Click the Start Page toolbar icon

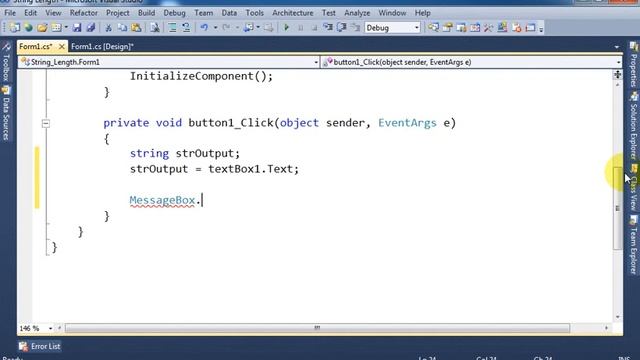[x=502, y=28]
